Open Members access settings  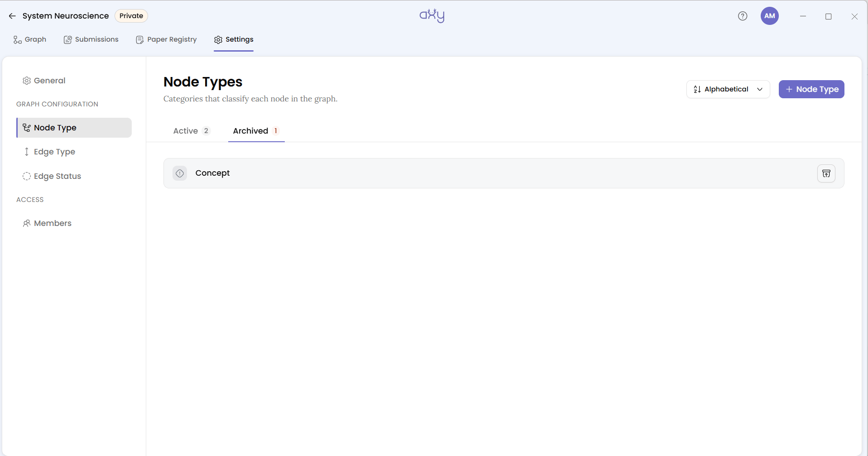point(74,223)
